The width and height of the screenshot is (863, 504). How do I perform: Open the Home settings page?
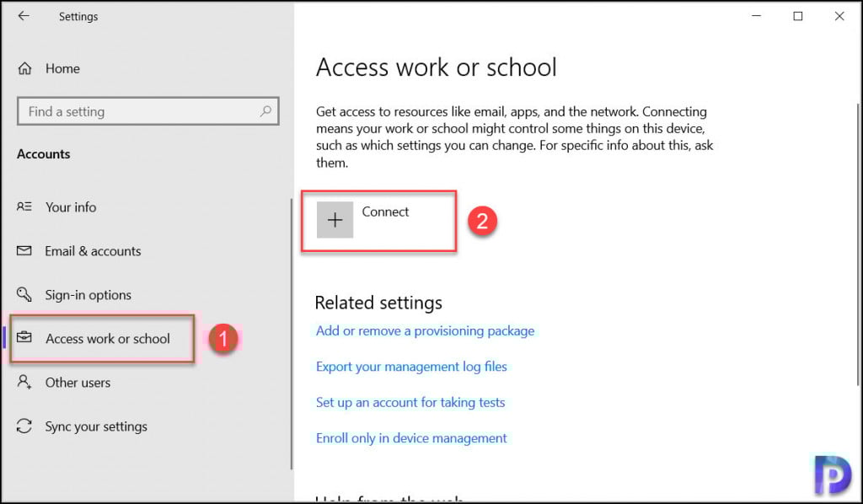pyautogui.click(x=62, y=69)
